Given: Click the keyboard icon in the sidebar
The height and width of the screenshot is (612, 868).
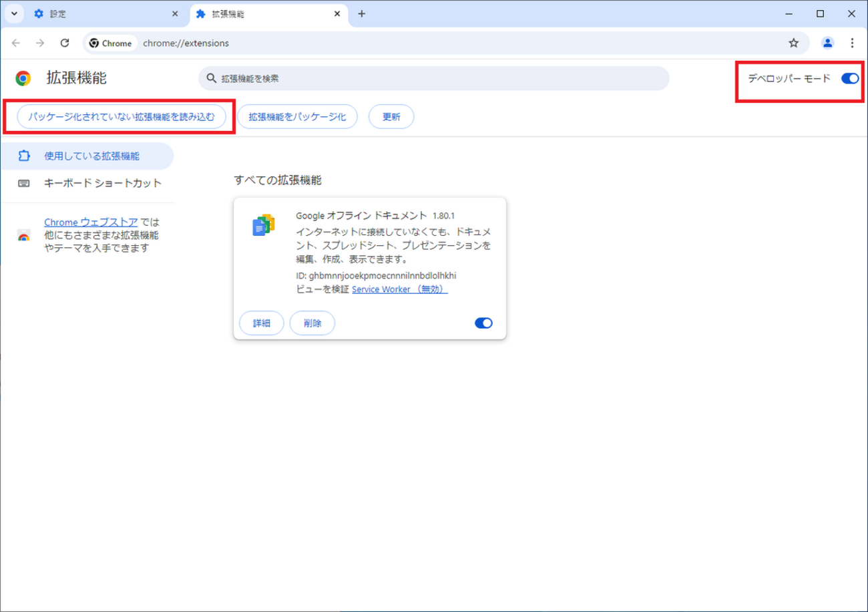Looking at the screenshot, I should point(24,183).
